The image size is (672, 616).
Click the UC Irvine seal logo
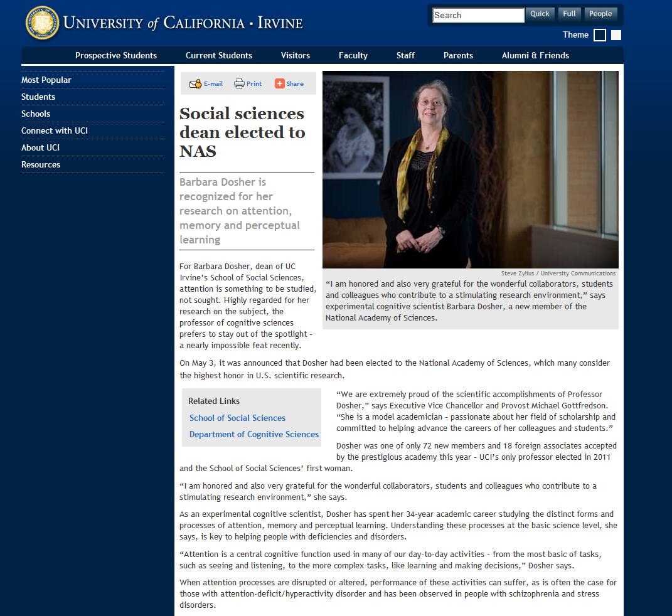[42, 23]
